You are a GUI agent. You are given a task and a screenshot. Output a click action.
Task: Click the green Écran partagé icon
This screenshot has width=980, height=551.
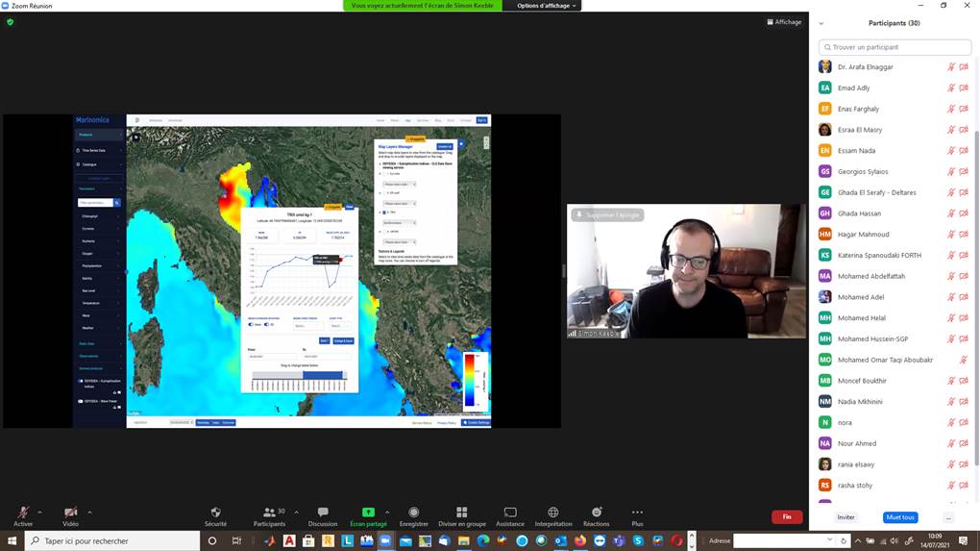pos(368,513)
